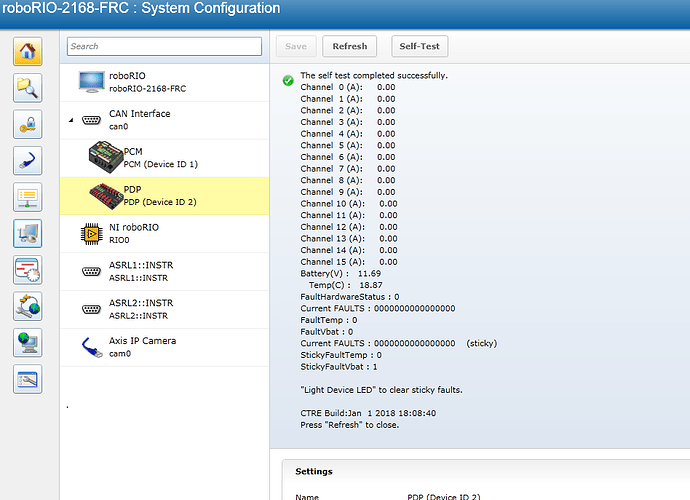This screenshot has height=500, width=690.
Task: Click the roboRIO monitor device icon
Action: [92, 82]
